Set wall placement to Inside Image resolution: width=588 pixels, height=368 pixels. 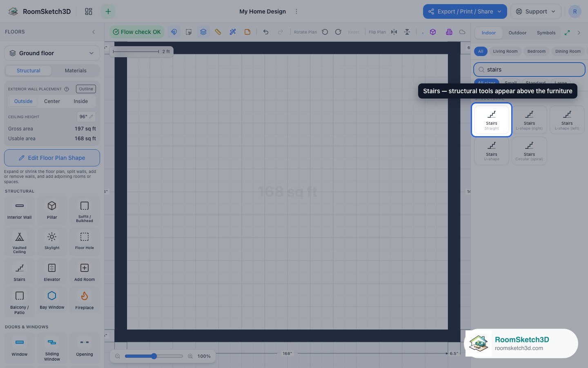[x=81, y=101]
